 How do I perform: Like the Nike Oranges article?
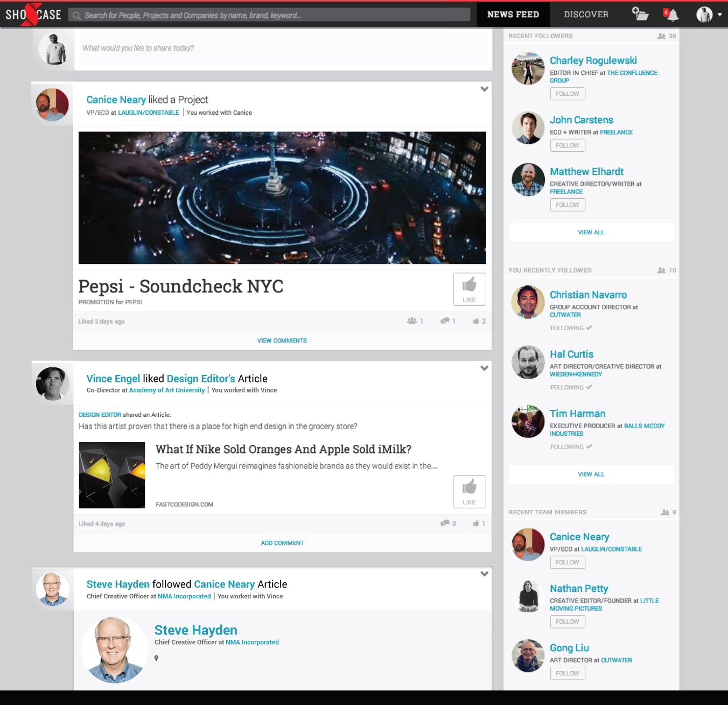point(470,492)
